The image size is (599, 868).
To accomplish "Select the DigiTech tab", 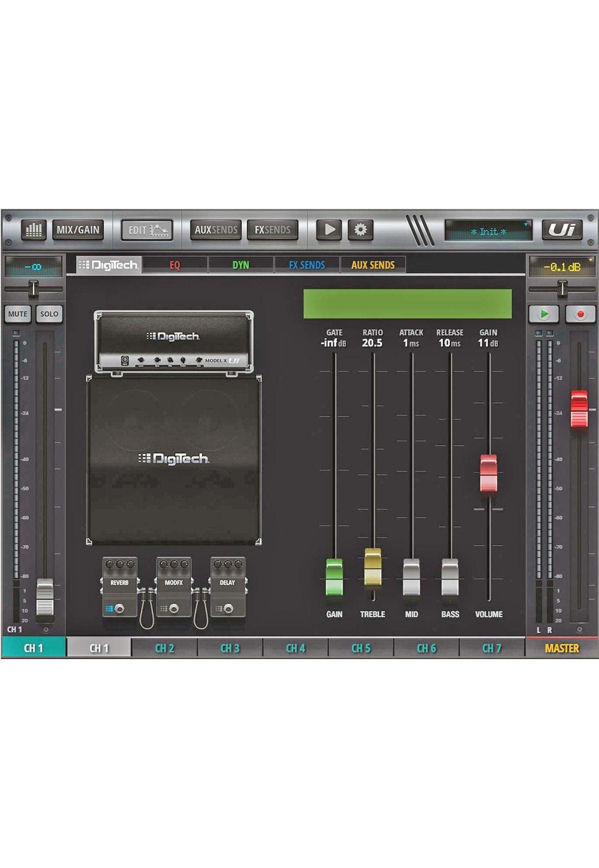I will coord(109,265).
